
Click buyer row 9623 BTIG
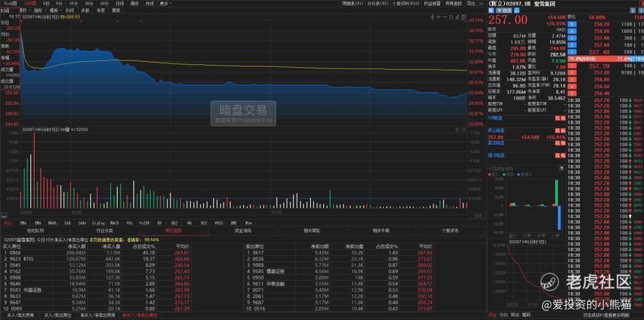coord(97,259)
